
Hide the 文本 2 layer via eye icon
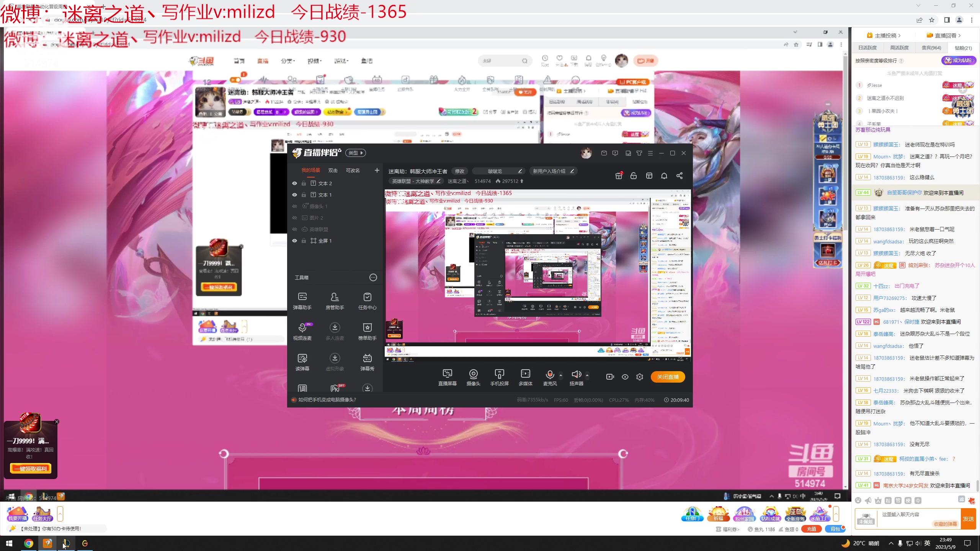coord(294,183)
